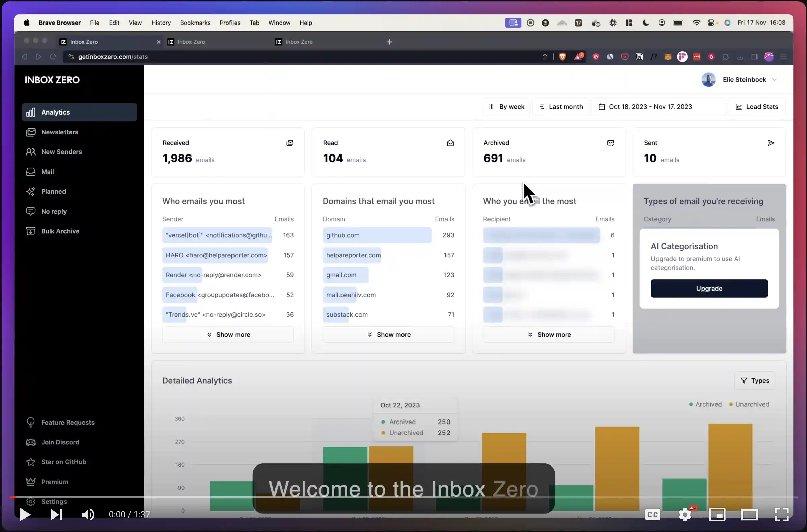Select the Last month filter
The image size is (807, 532).
point(561,106)
